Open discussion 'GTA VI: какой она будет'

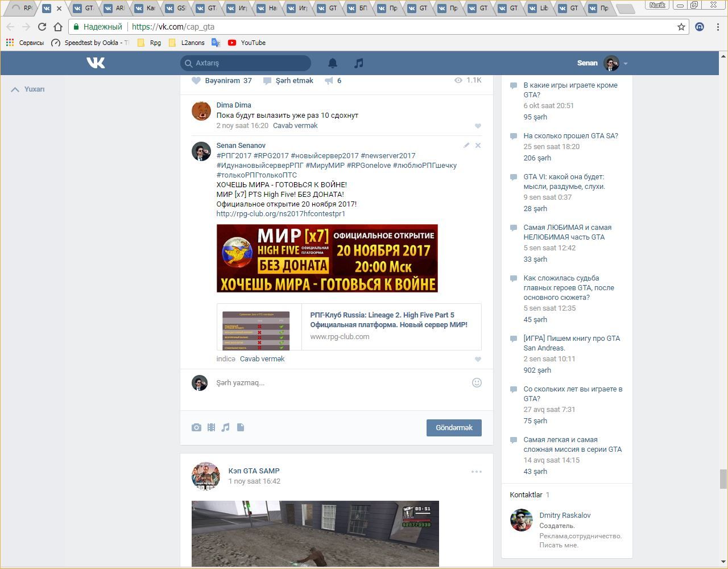tap(564, 182)
